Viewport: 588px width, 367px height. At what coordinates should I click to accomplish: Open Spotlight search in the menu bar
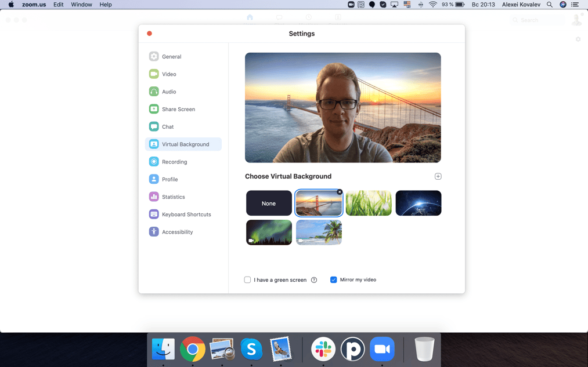click(549, 5)
